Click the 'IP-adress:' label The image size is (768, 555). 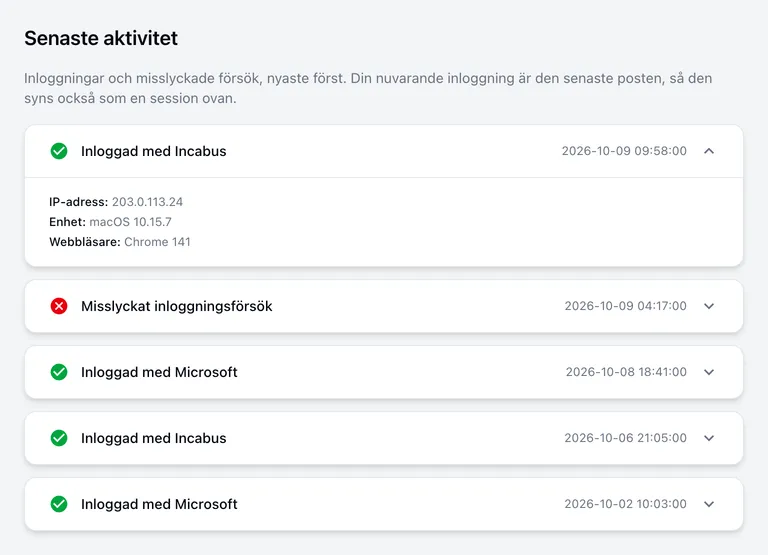[78, 202]
